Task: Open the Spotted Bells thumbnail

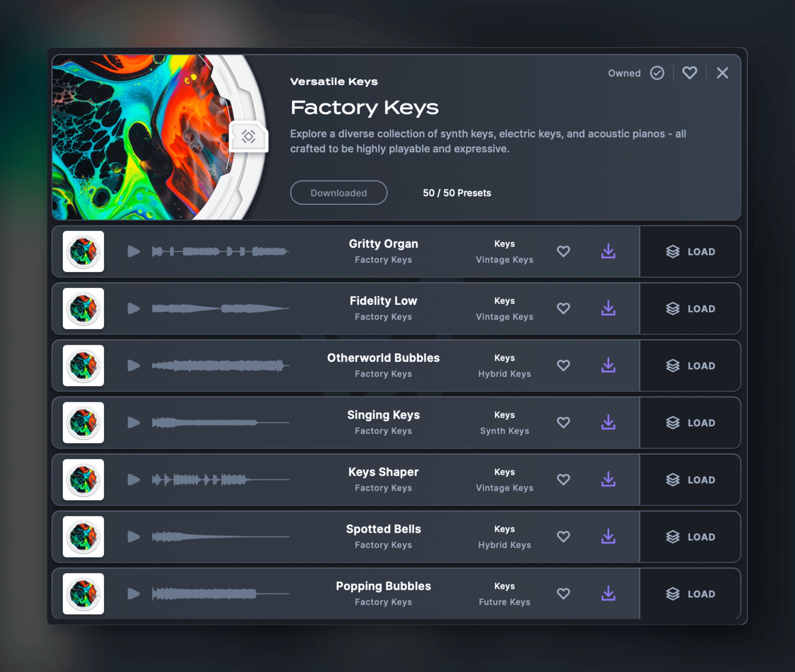Action: click(83, 537)
